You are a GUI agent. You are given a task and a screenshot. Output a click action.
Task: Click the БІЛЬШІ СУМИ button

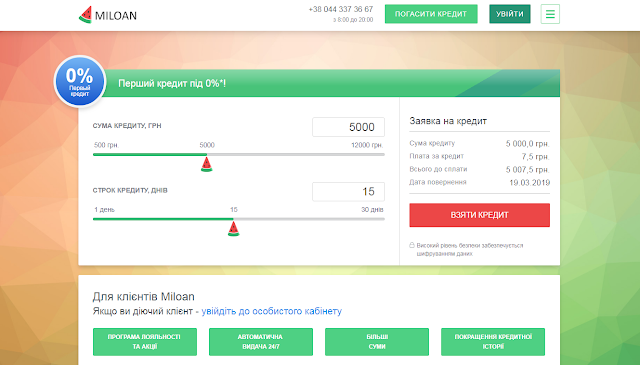377,342
